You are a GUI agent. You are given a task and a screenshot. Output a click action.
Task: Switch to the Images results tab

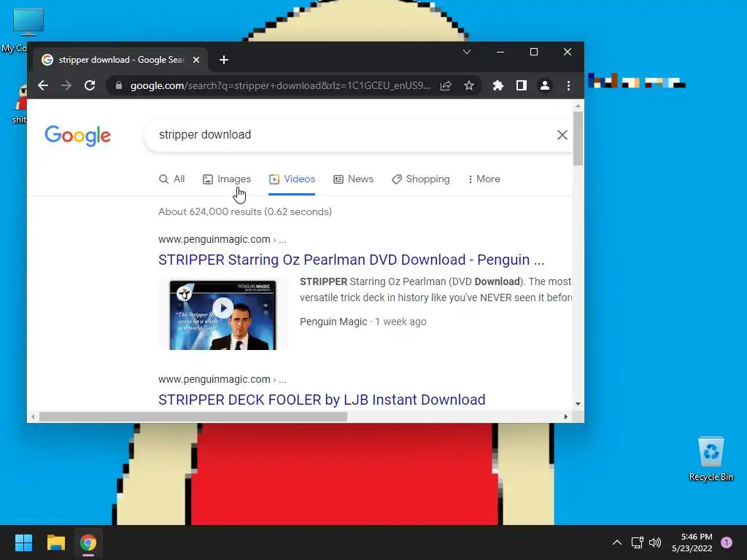point(227,179)
